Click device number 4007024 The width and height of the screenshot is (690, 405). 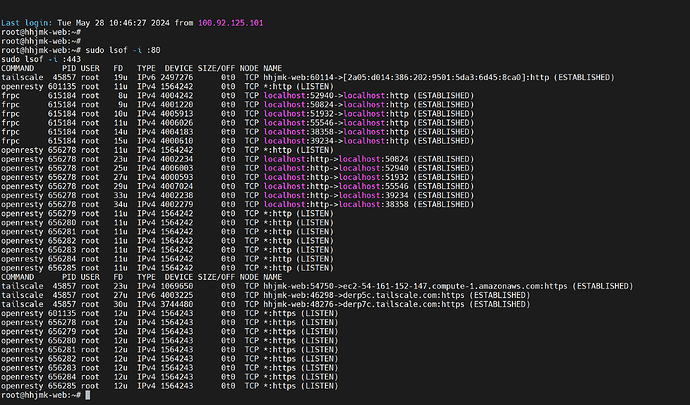[176, 186]
